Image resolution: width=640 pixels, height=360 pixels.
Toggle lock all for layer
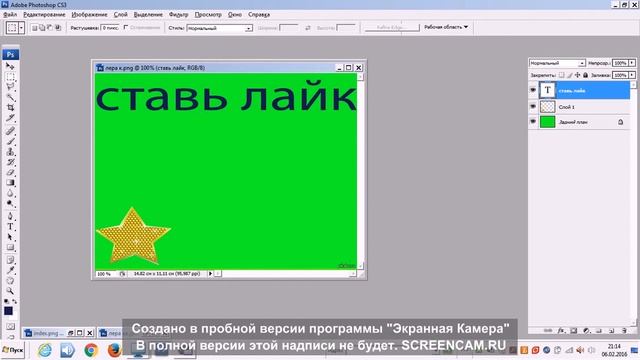click(x=585, y=75)
